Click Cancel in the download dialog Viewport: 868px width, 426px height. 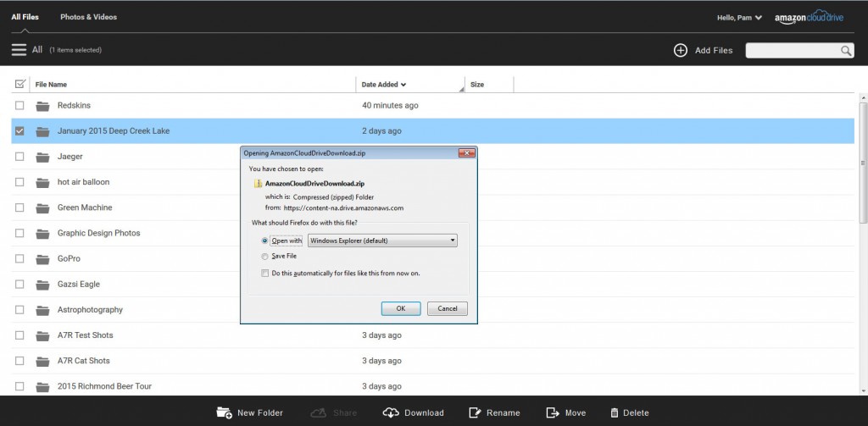[x=448, y=309]
